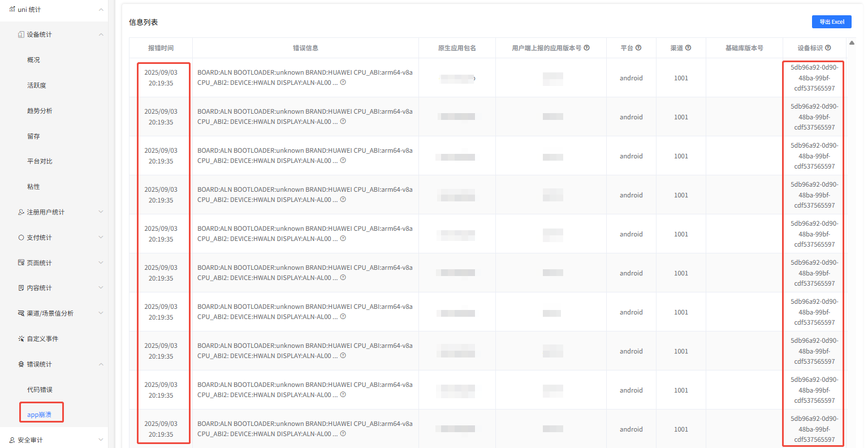The width and height of the screenshot is (868, 448).
Task: Click the 支付统计 menu label
Action: [39, 238]
